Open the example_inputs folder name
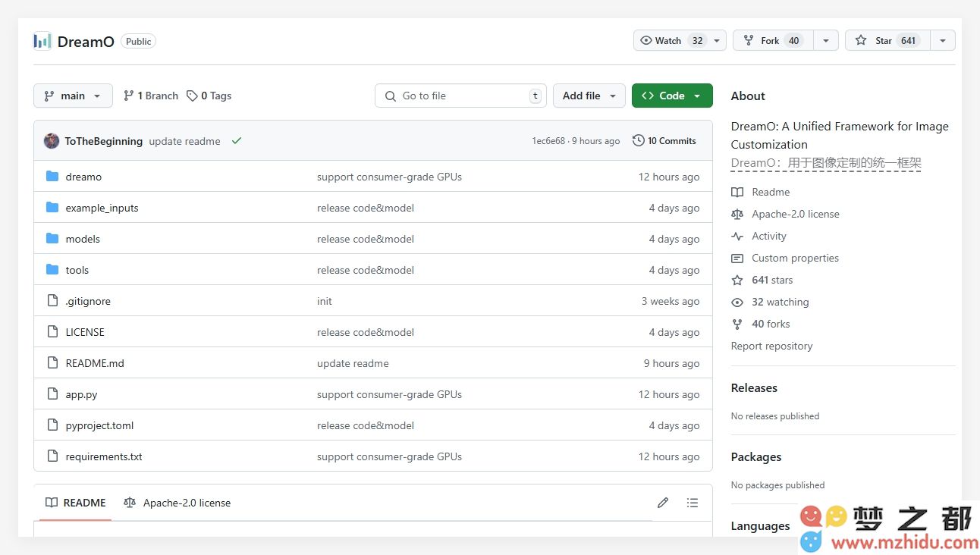 point(102,208)
